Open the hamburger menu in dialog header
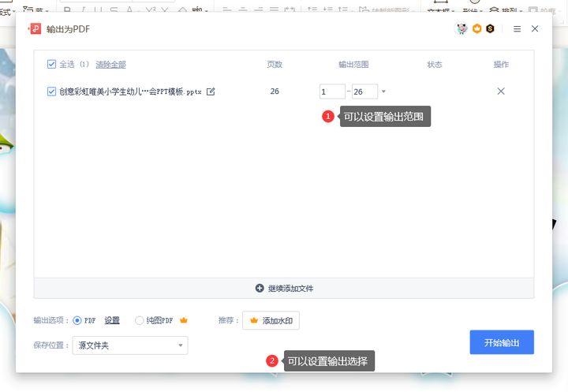Screen dimensions: 568x392 tap(517, 29)
